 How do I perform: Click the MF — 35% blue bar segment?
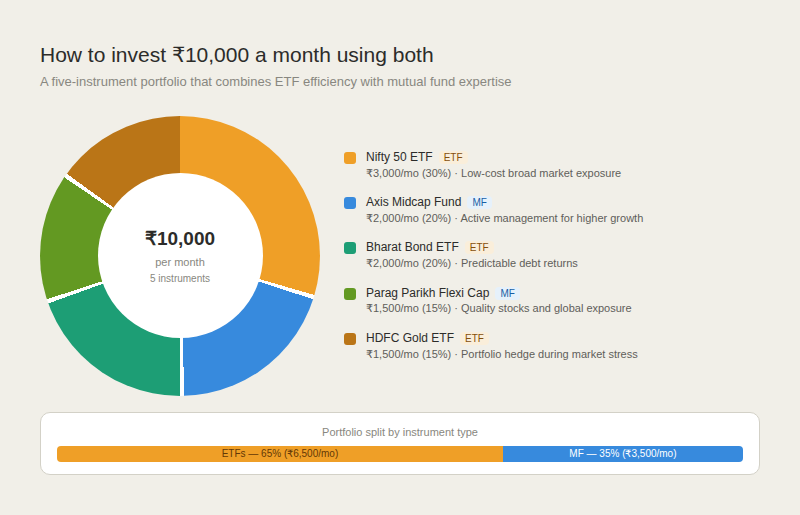click(x=623, y=454)
